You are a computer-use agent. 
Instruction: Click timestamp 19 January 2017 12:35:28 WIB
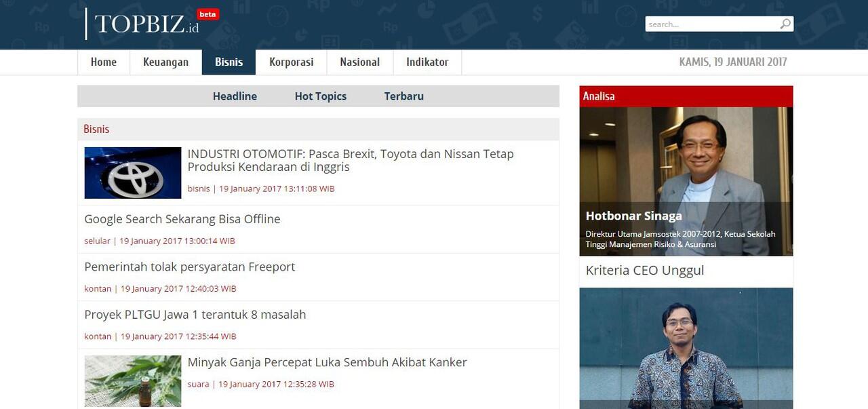(277, 384)
